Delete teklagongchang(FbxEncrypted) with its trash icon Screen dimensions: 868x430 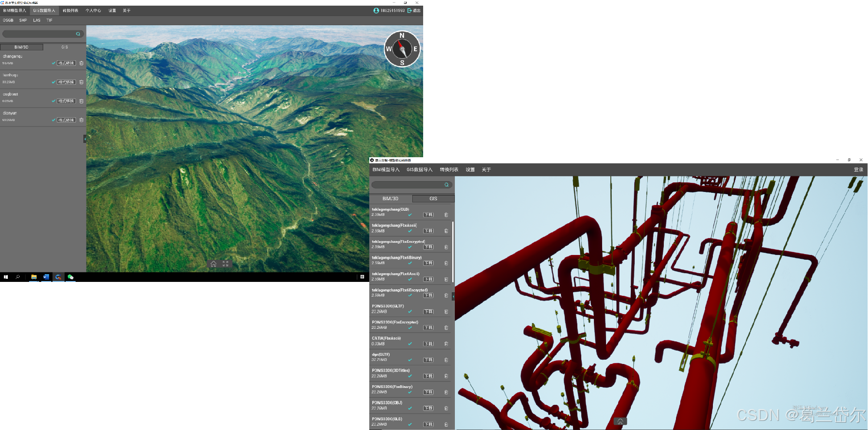pos(446,247)
